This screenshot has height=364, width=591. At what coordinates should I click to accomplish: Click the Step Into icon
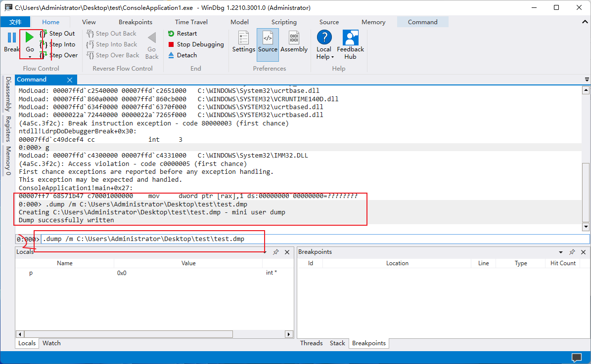43,44
